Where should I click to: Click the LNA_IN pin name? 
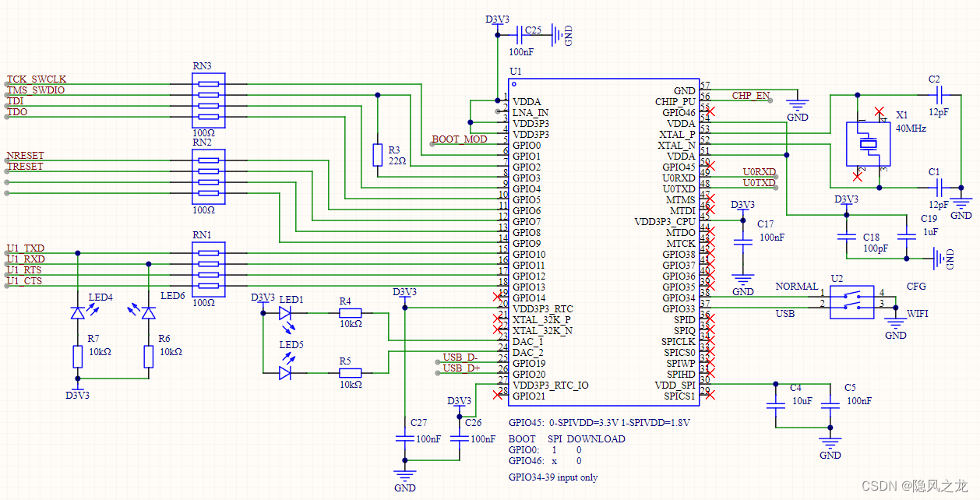pos(531,113)
